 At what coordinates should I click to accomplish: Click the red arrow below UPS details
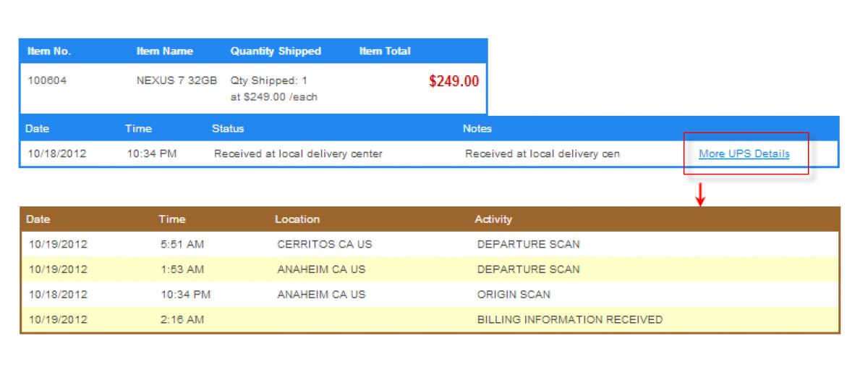pyautogui.click(x=699, y=194)
